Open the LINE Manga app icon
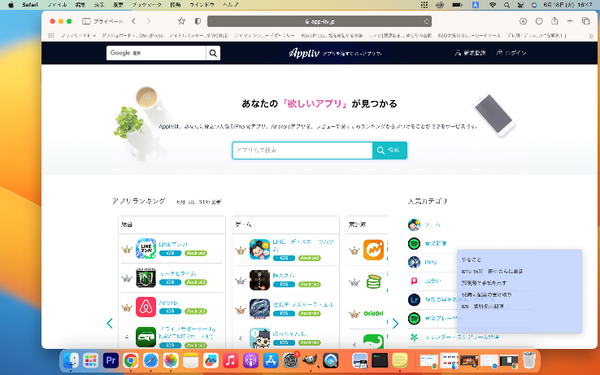 [146, 248]
